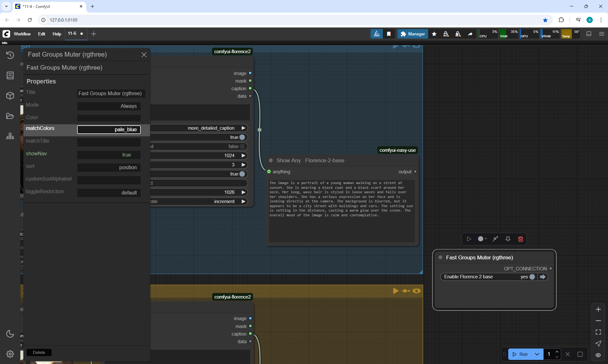Open the Mode Always property dropdown
Viewport: 608px width, 364px height.
(x=109, y=106)
